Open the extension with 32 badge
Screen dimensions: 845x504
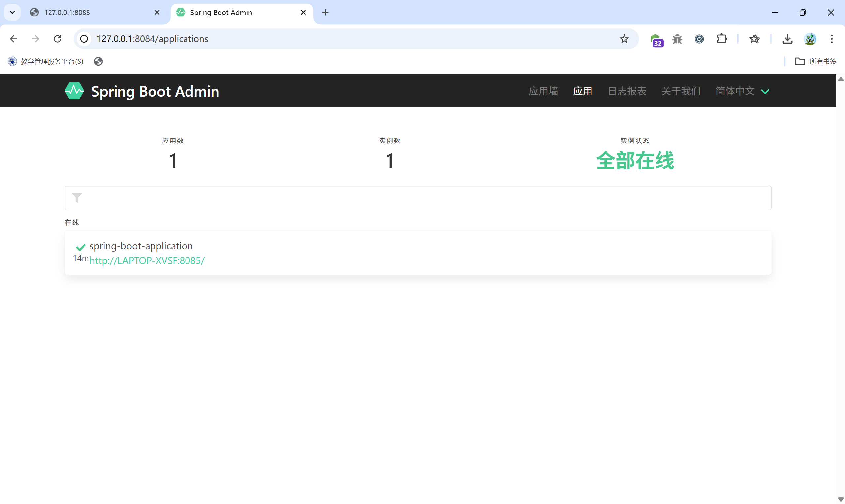click(657, 39)
